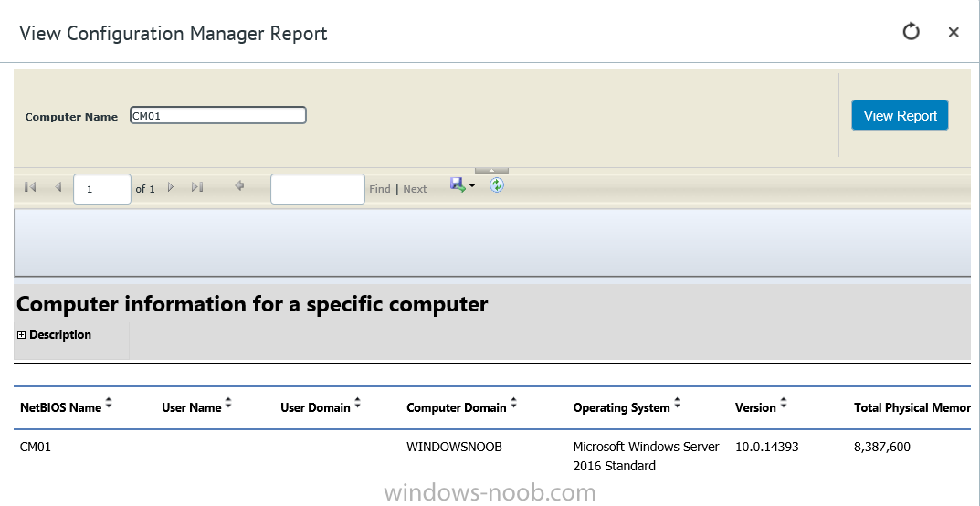The image size is (980, 506).
Task: Refresh the report dialog via top-right reload icon
Action: click(x=912, y=32)
